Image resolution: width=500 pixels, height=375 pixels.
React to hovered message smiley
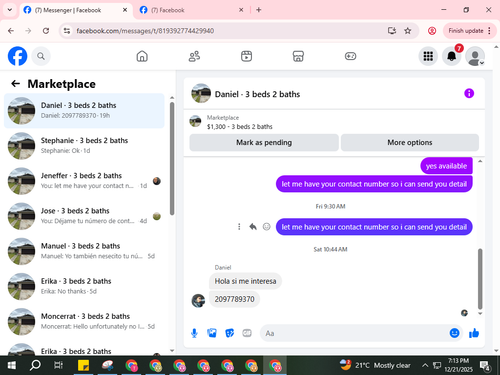[x=267, y=227]
